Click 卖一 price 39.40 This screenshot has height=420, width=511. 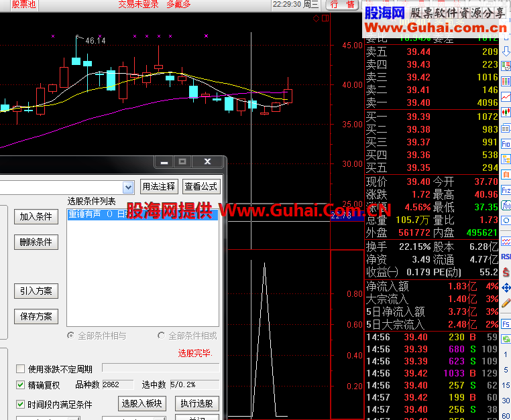pos(418,103)
